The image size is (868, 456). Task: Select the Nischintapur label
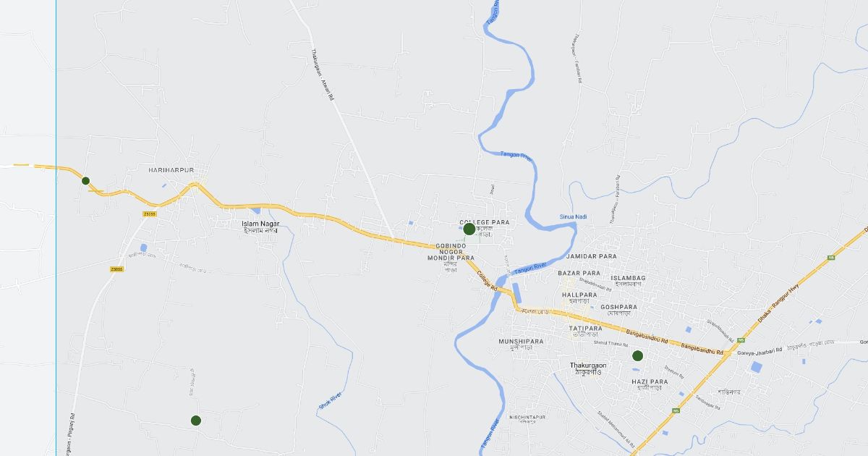(527, 418)
